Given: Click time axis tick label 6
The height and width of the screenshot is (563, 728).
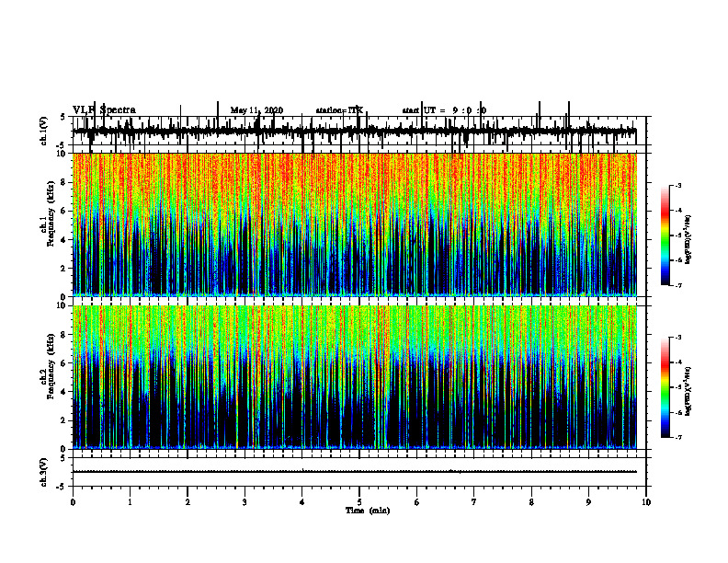Looking at the screenshot, I should (x=417, y=502).
